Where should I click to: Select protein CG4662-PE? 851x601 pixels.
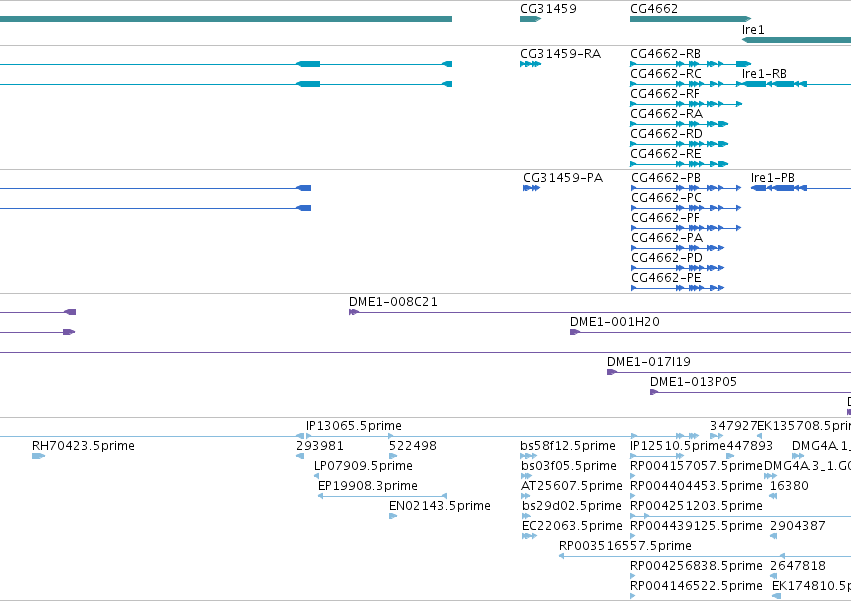pyautogui.click(x=666, y=279)
